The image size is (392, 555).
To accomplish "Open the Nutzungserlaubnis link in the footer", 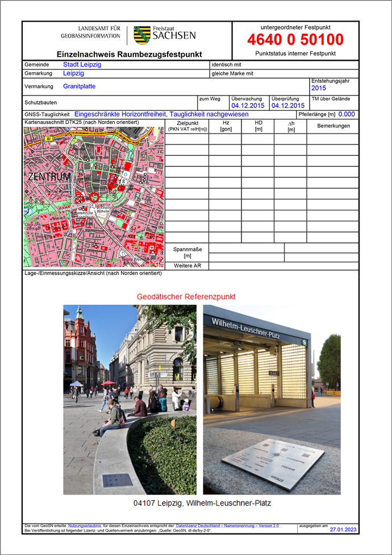I will click(x=85, y=526).
